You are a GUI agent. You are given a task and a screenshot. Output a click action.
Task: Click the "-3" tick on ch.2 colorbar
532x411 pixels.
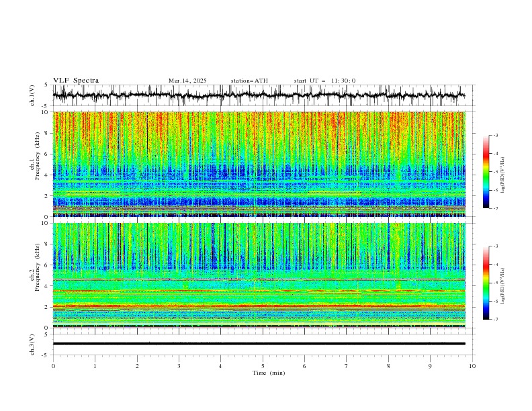tap(495, 246)
